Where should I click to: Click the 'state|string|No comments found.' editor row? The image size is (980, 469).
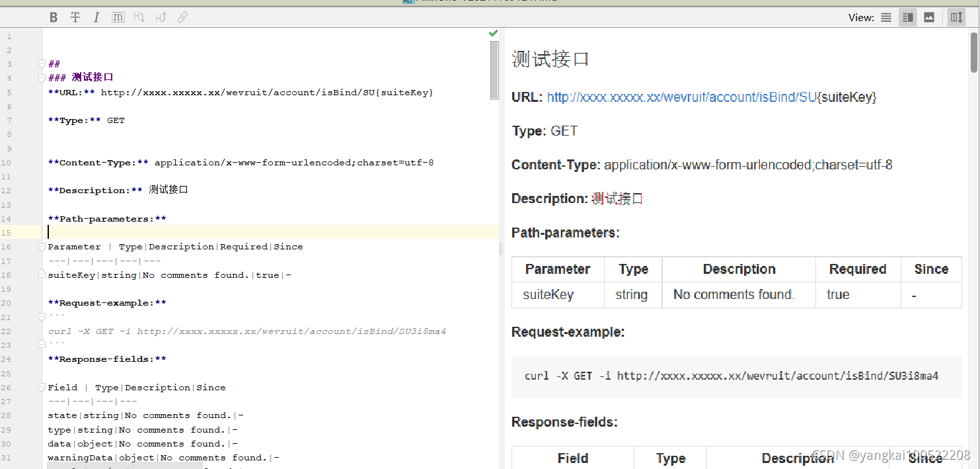145,415
